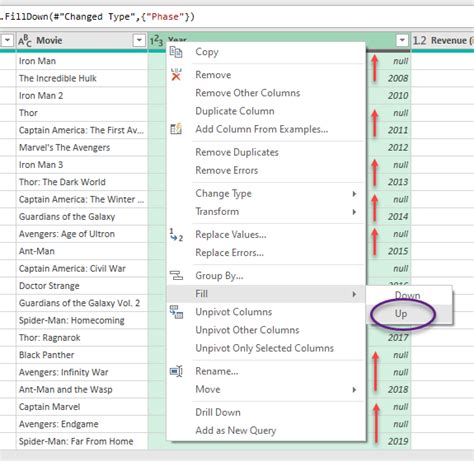Image resolution: width=474 pixels, height=461 pixels.
Task: Select the Fill menu entry
Action: coord(266,294)
